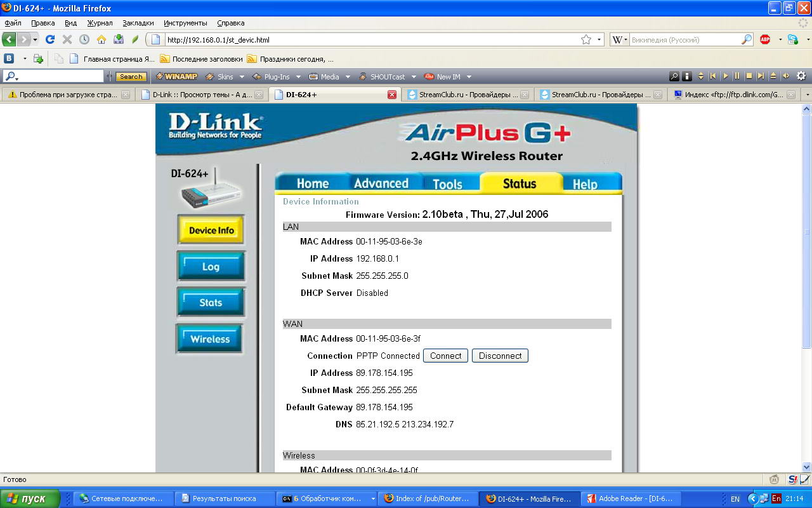Open the Инструменты menu
Image resolution: width=812 pixels, height=508 pixels.
[185, 23]
